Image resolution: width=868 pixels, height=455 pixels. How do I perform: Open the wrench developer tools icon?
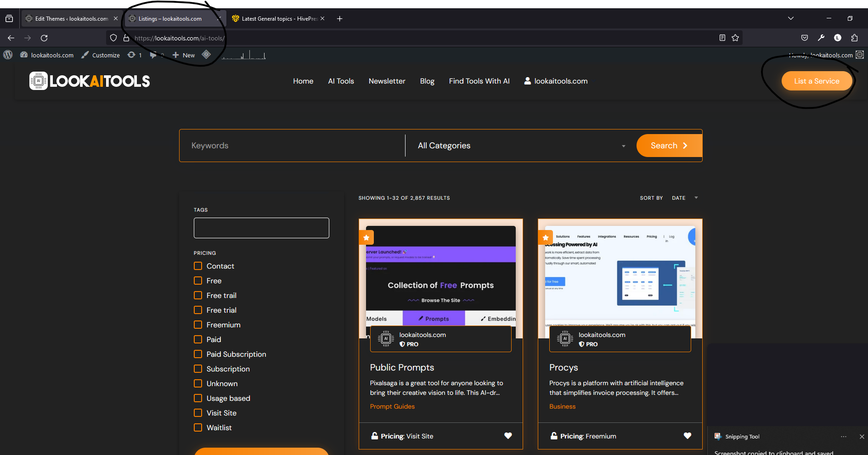821,38
